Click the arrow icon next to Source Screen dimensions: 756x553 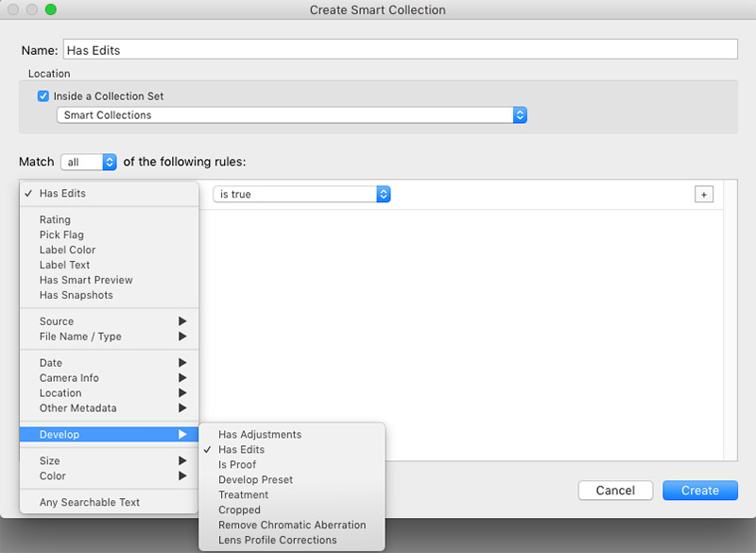pos(182,321)
